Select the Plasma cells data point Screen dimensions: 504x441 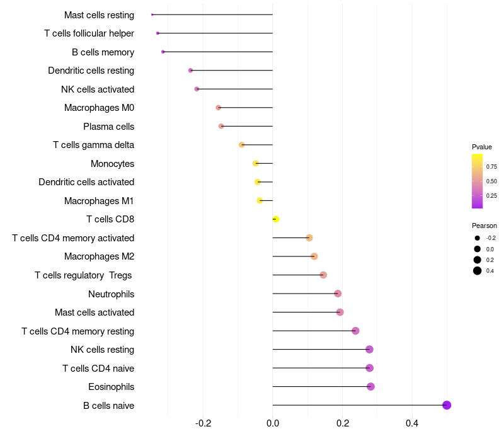click(x=221, y=126)
